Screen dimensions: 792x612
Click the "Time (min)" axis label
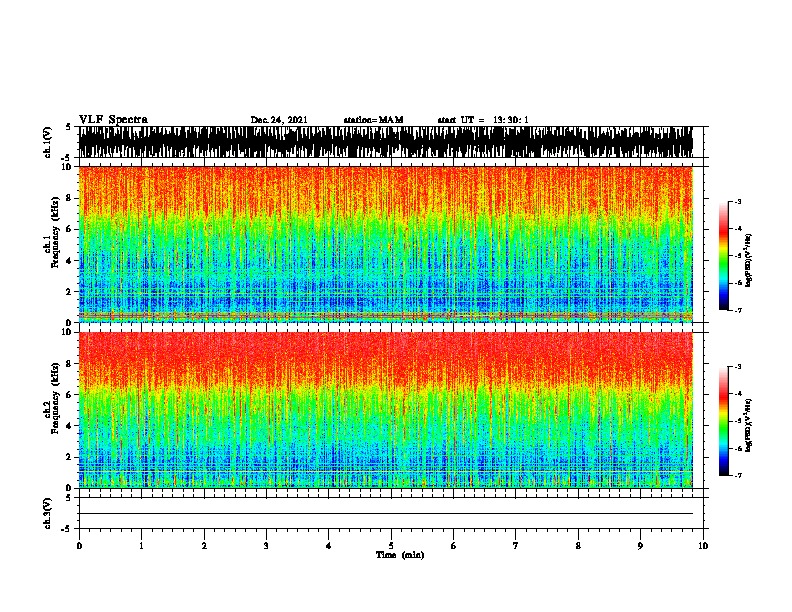(x=400, y=555)
